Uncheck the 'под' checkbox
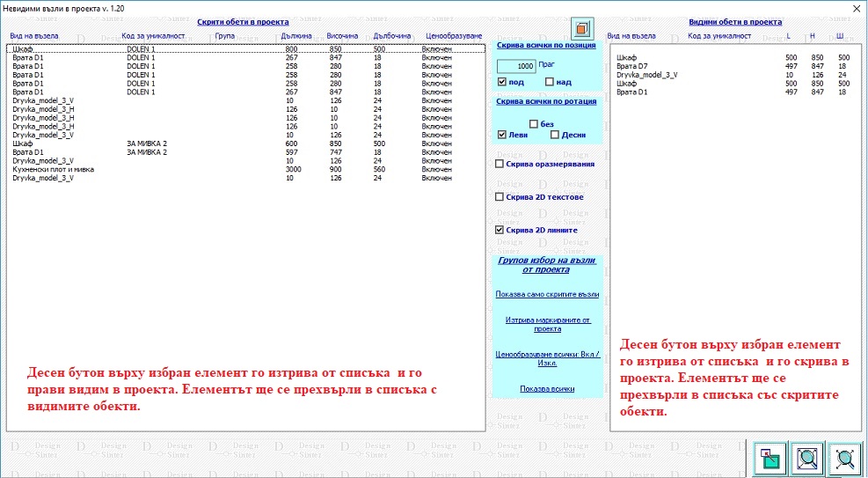This screenshot has width=868, height=478. coord(502,82)
